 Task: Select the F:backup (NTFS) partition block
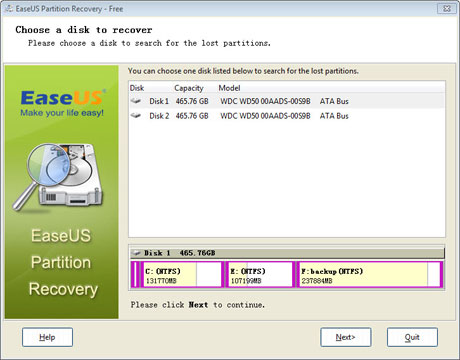(x=371, y=275)
